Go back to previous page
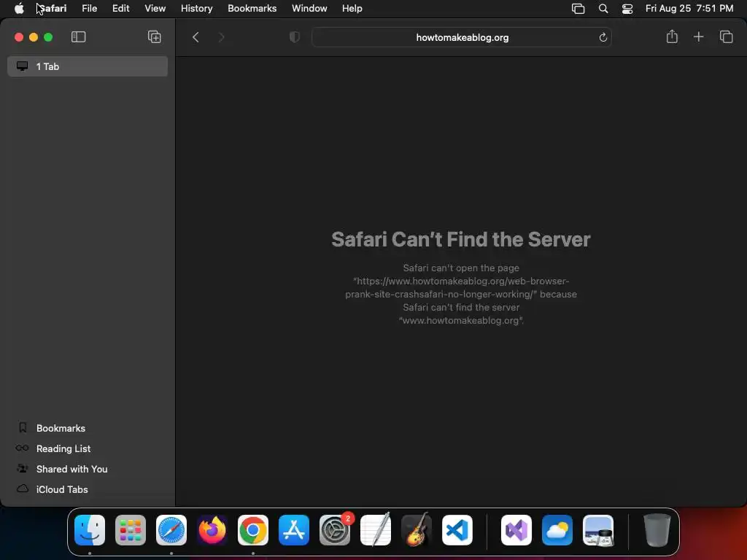 click(x=196, y=37)
